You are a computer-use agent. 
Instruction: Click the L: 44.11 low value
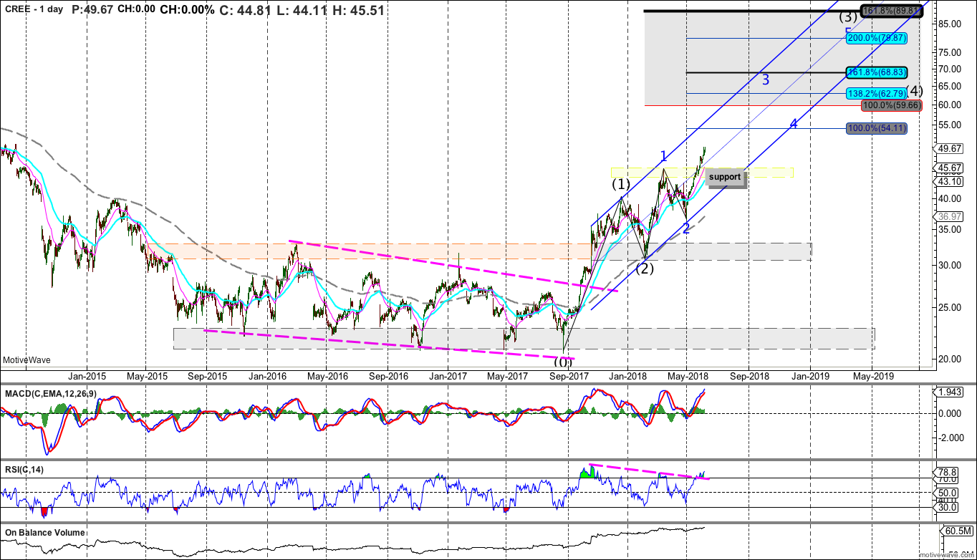point(301,9)
